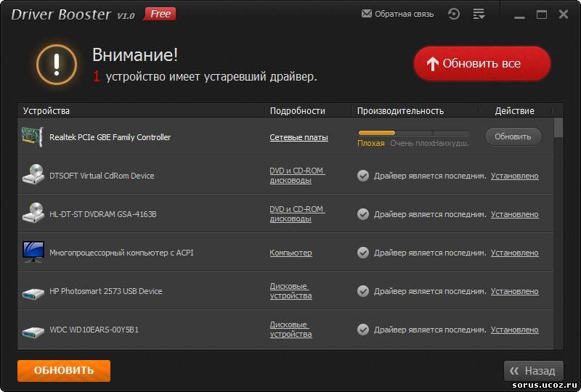Open Дисковые устройства link for HP Photosmart
Screen dimensions: 581x392
[290, 291]
